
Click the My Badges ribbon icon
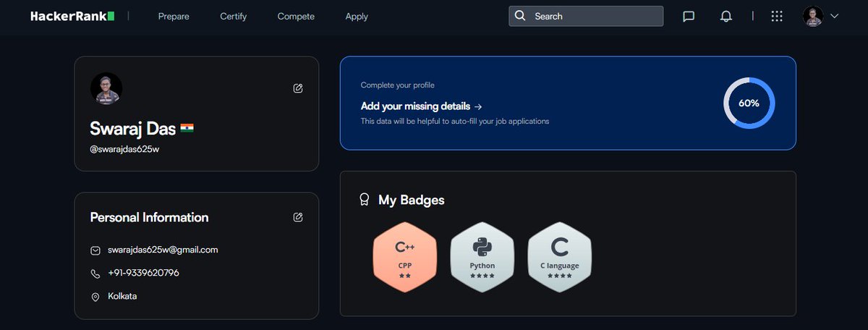click(x=365, y=200)
